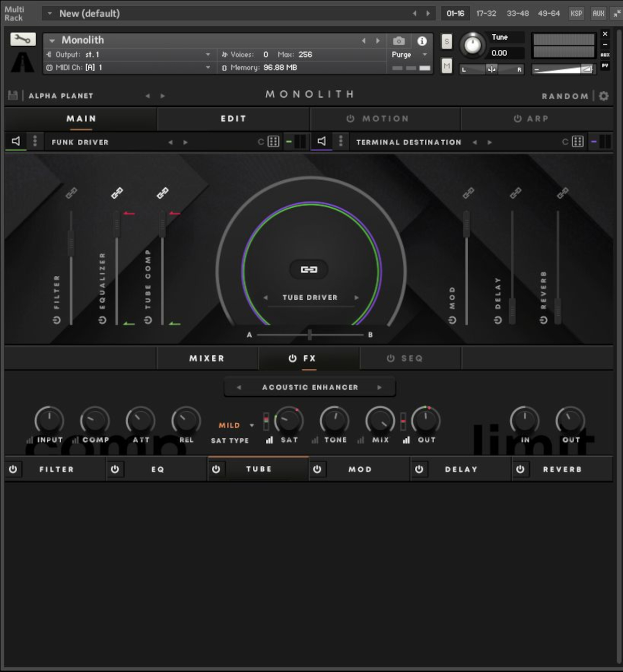Viewport: 623px width, 672px height.
Task: Toggle the Reverb power button in main view
Action: (544, 320)
